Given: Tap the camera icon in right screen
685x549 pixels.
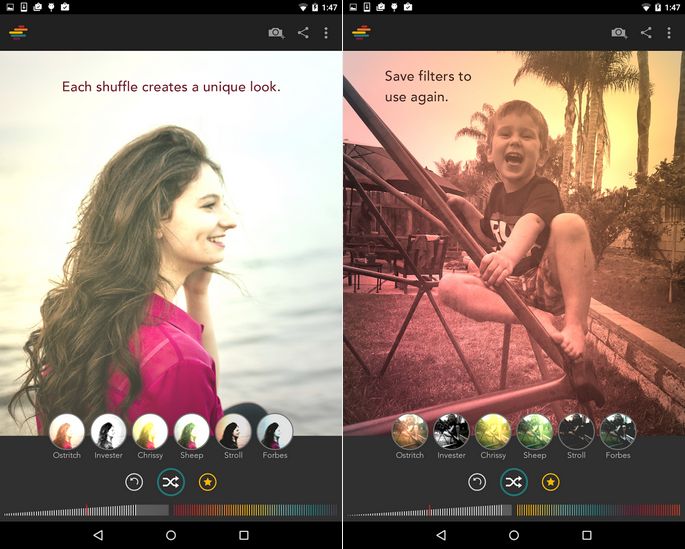Looking at the screenshot, I should coord(619,33).
